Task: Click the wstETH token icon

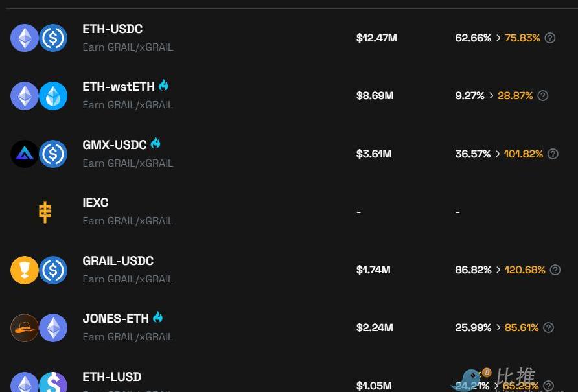Action: tap(53, 96)
